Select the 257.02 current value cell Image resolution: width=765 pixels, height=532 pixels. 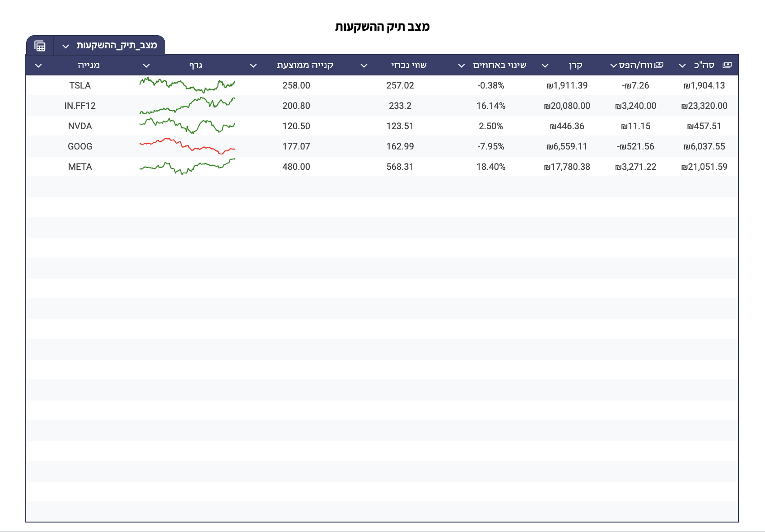(x=400, y=85)
